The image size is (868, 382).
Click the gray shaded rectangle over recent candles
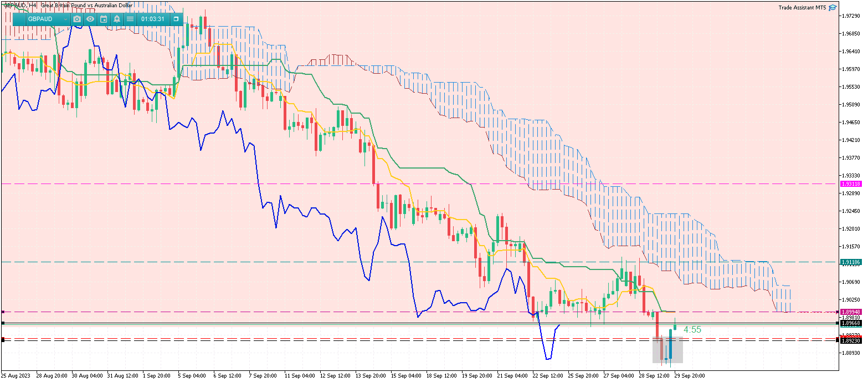[667, 350]
